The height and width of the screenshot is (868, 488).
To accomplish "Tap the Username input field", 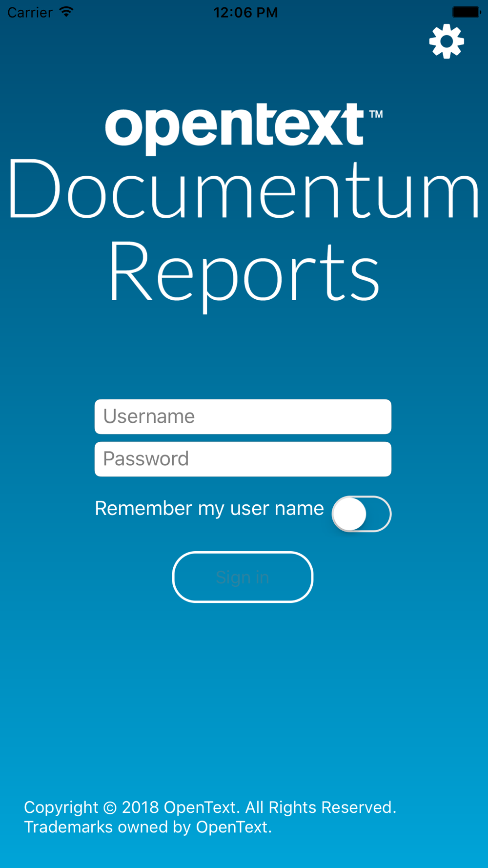I will coord(243,416).
